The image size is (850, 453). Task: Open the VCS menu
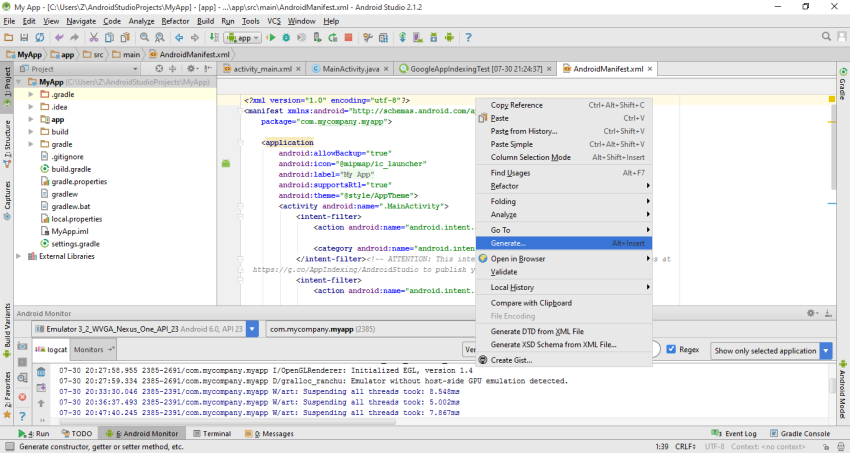[274, 21]
